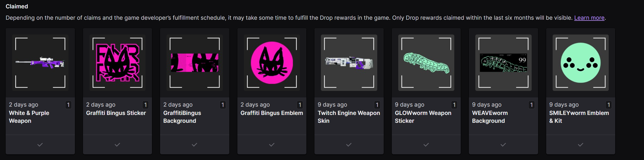The image size is (644, 160).
Task: Click the checkmark under White & Purple Weapon
Action: coord(40,145)
